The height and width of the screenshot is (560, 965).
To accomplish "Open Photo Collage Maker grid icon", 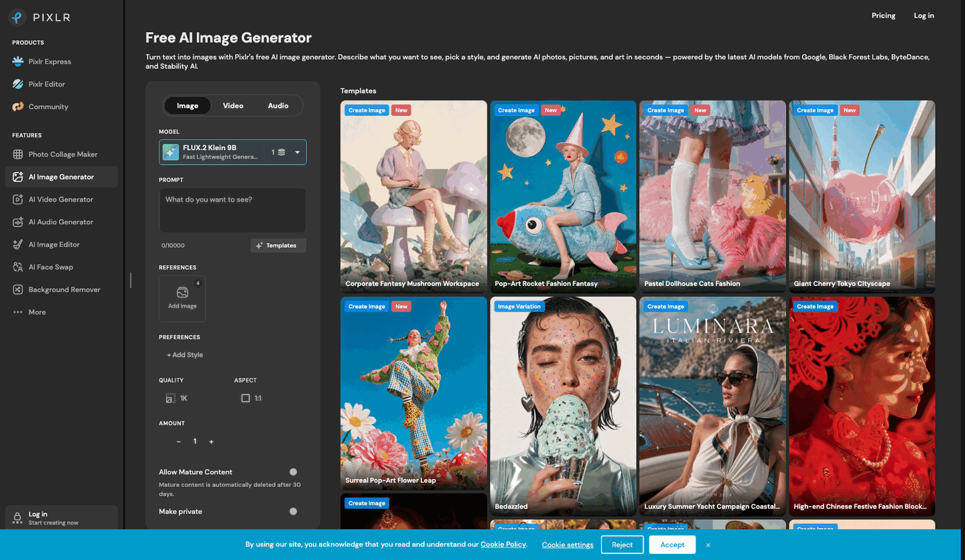I will point(18,154).
